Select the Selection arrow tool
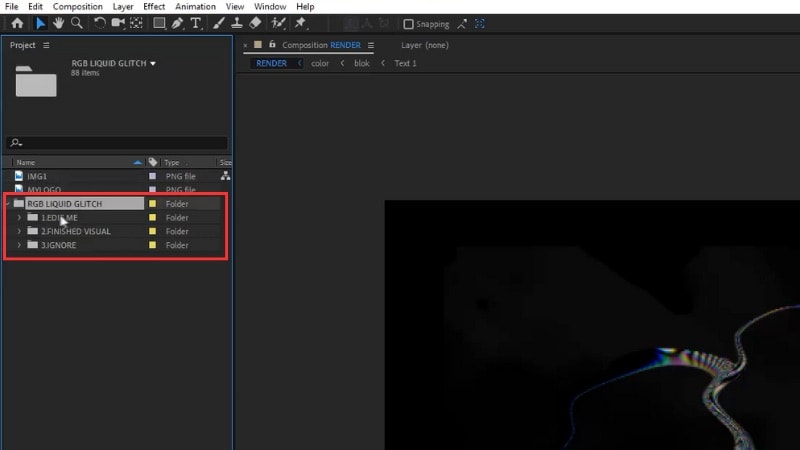 coord(40,23)
